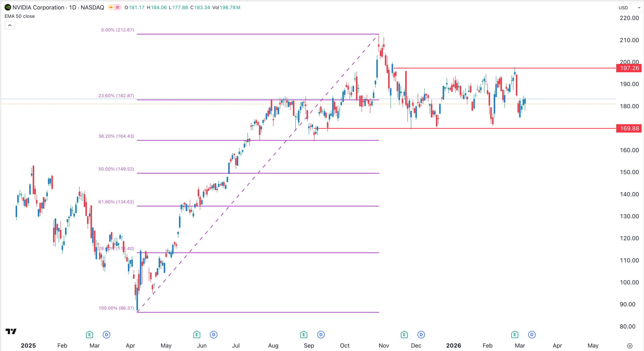
Task: Click the earnings E marker near March 2026
Action: click(514, 335)
